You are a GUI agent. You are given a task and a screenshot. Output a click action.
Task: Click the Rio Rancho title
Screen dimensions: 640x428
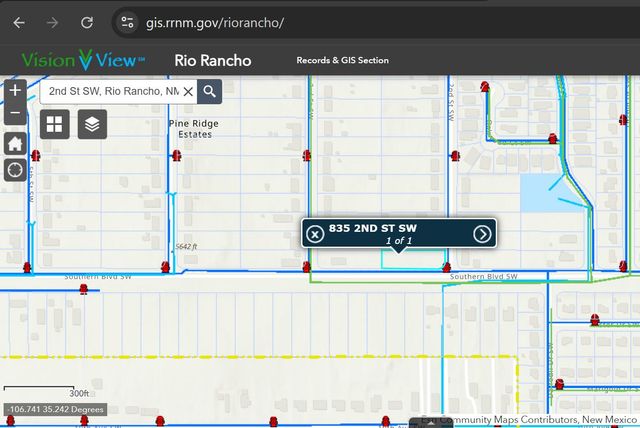click(212, 60)
